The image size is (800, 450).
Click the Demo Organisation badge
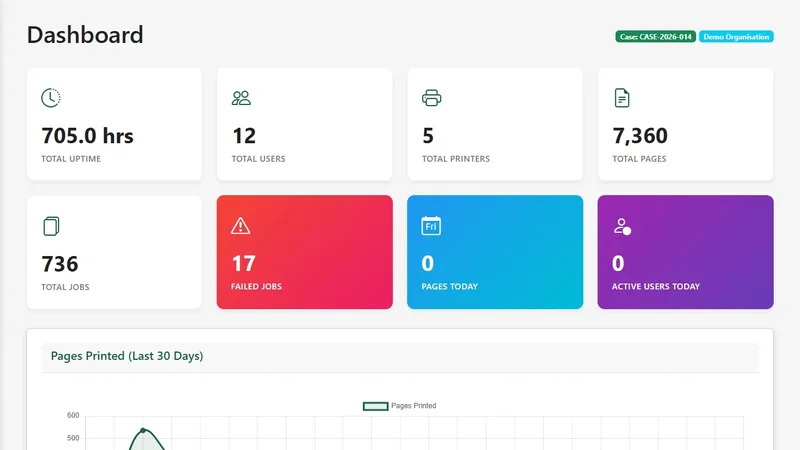click(736, 37)
